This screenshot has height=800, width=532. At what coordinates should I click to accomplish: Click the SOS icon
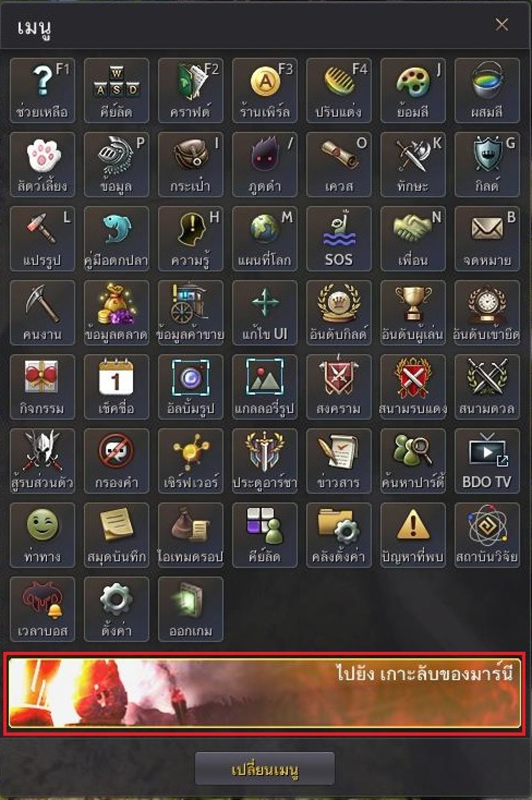(x=339, y=239)
